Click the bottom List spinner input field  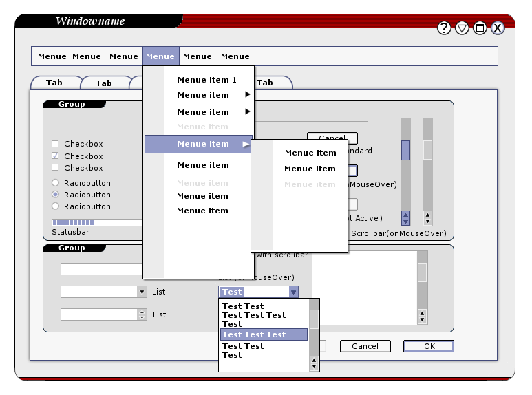[x=99, y=314]
